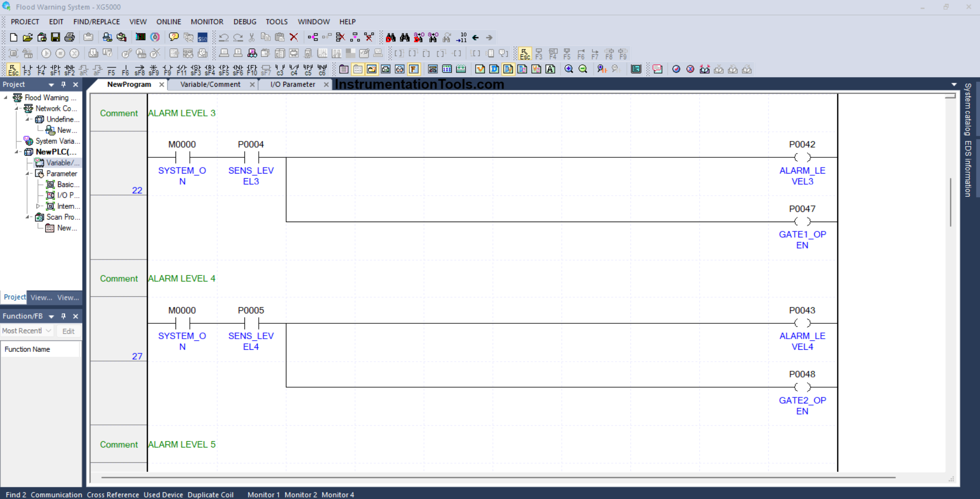Insert set coil sF3
The height and width of the screenshot is (499, 980).
click(195, 69)
